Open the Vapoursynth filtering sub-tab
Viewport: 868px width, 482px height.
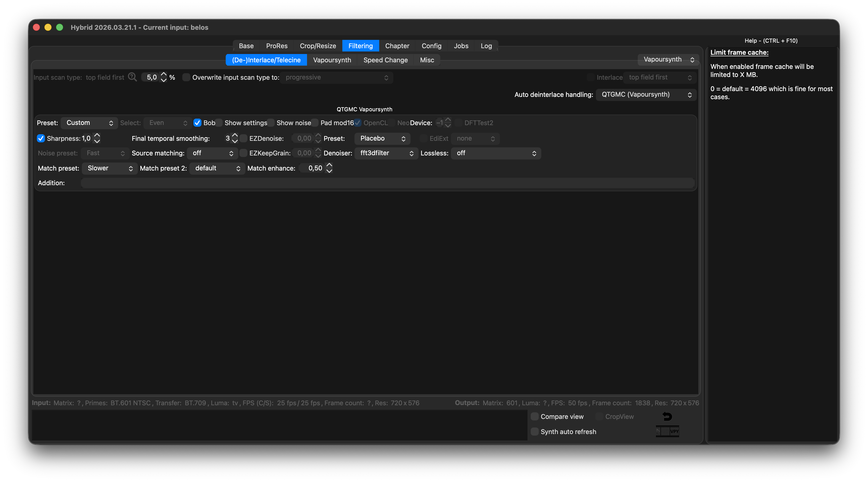[x=332, y=60]
